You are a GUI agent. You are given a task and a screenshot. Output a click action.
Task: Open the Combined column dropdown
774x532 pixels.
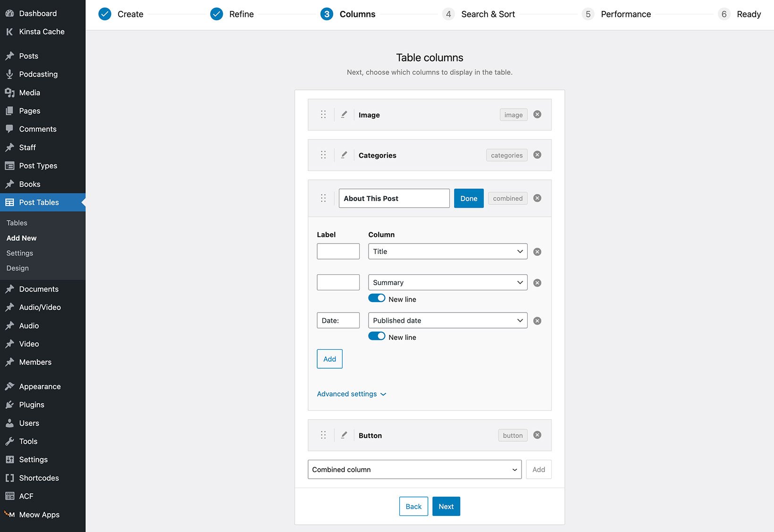click(x=414, y=469)
